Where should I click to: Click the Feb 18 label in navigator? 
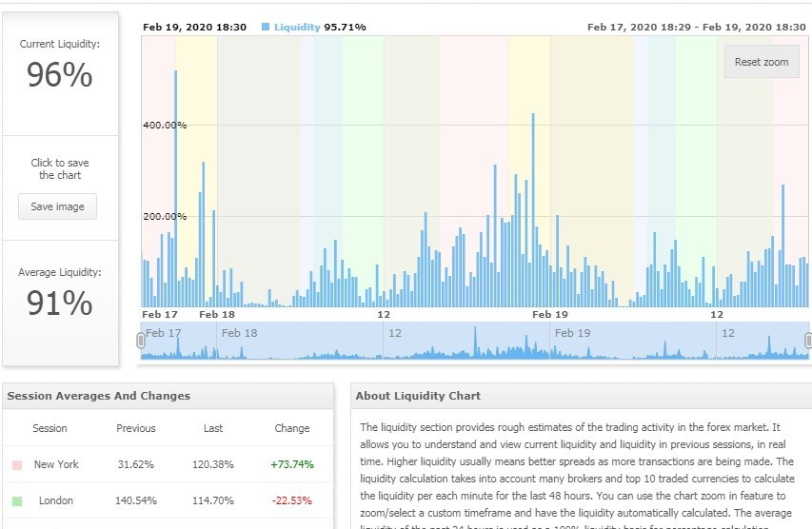point(238,333)
